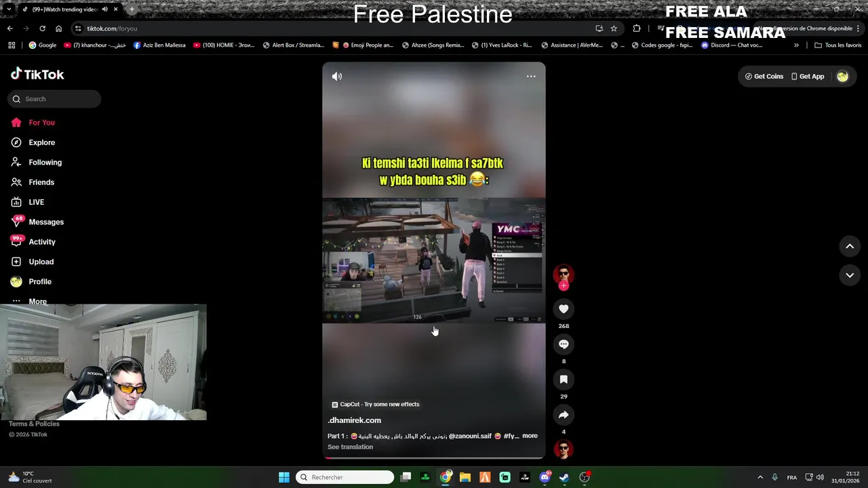Image resolution: width=868 pixels, height=488 pixels.
Task: Open Task View on the taskbar
Action: pos(406,477)
